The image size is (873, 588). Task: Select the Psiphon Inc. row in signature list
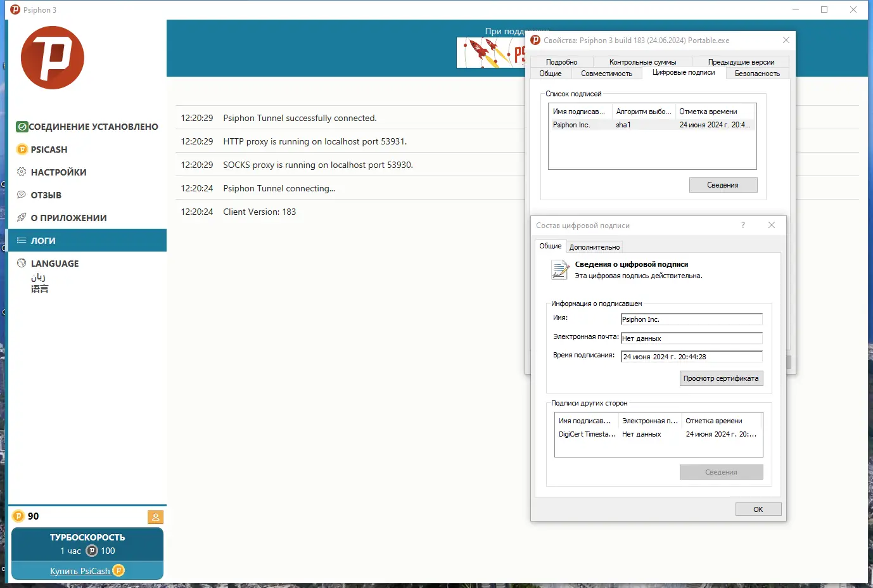(x=652, y=125)
